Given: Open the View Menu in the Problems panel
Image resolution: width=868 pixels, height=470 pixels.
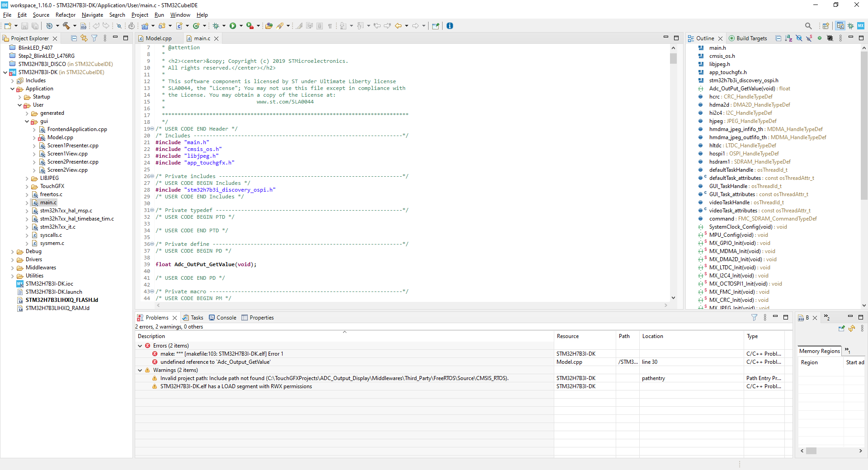Looking at the screenshot, I should (x=765, y=318).
